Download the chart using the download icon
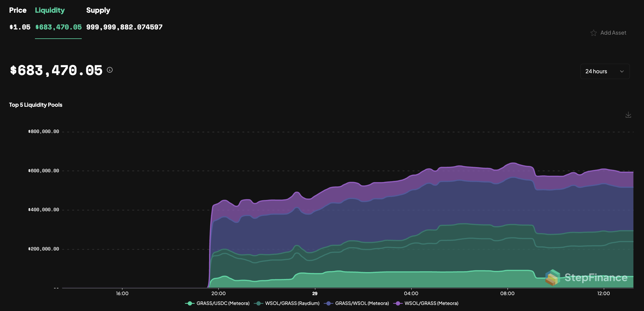This screenshot has width=644, height=311. (628, 115)
